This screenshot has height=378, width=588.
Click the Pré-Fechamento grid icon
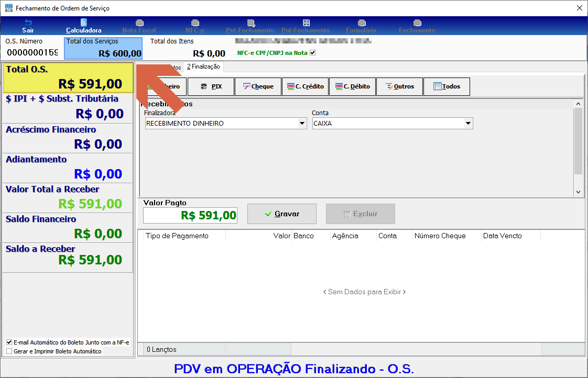click(306, 23)
